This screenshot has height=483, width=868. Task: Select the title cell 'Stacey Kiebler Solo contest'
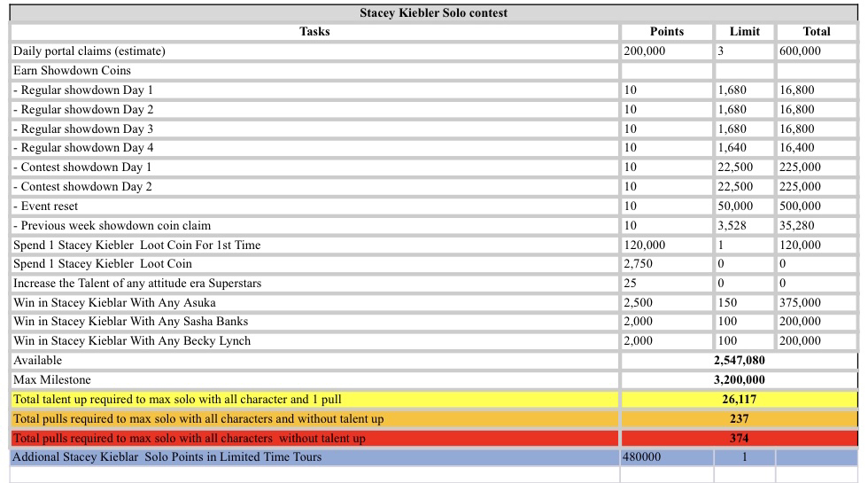pos(433,12)
